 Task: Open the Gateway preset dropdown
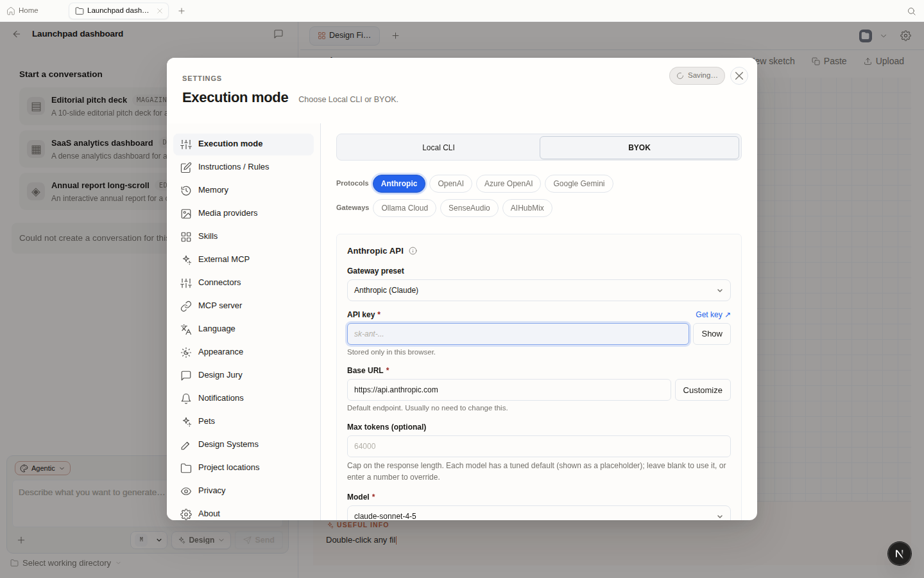coord(539,290)
